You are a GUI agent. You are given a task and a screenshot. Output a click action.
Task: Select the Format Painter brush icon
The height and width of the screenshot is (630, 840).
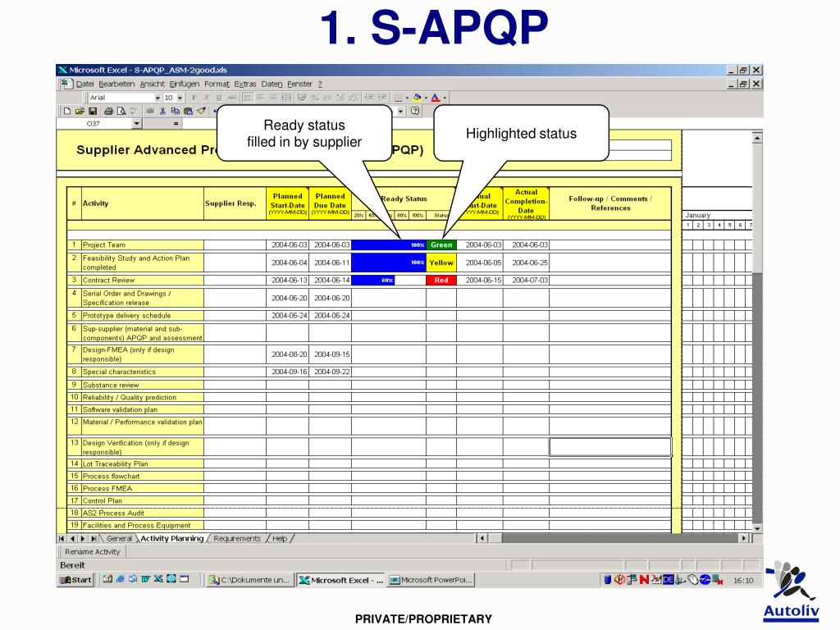coord(201,111)
